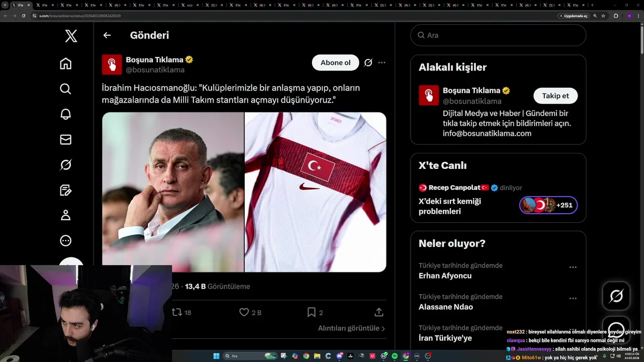
Task: Open post's three-dot more menu
Action: 382,63
